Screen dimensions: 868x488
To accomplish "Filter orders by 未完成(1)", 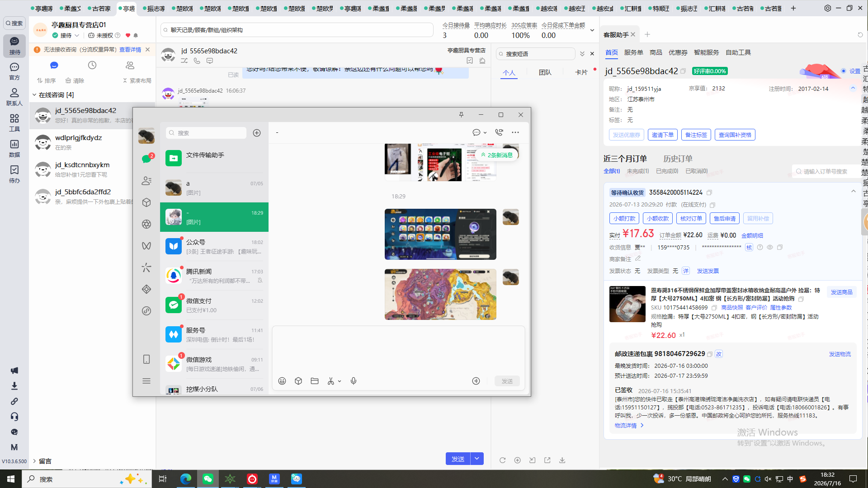I will (637, 171).
